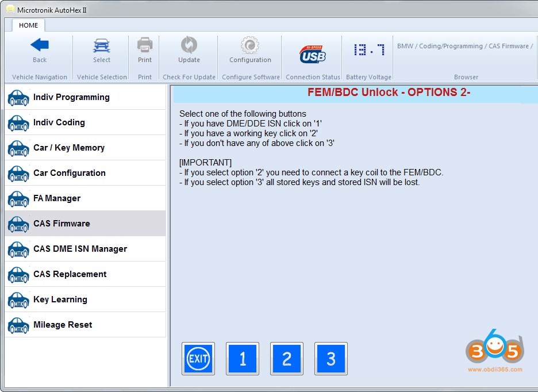Click the car icon beside Mileage Reset
The image size is (538, 392).
18,325
